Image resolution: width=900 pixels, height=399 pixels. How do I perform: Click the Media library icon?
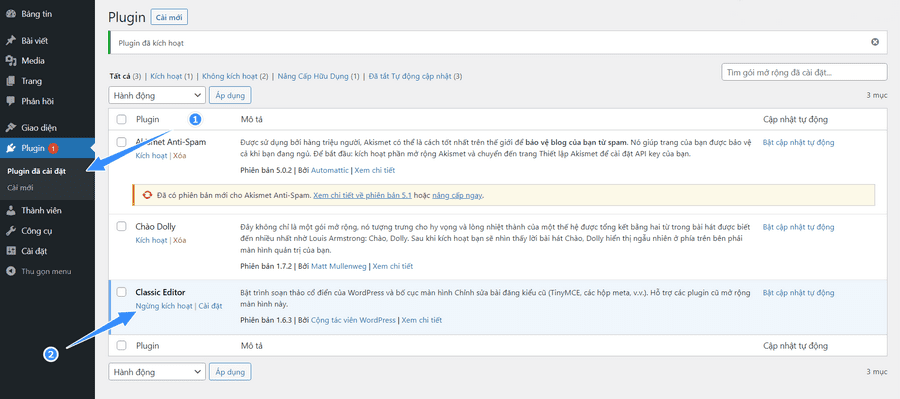[10, 61]
